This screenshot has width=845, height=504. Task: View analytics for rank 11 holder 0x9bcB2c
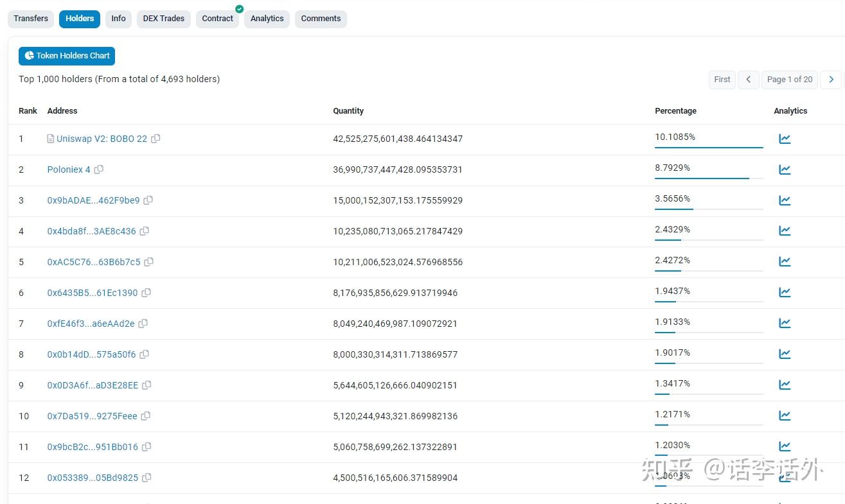(x=785, y=446)
